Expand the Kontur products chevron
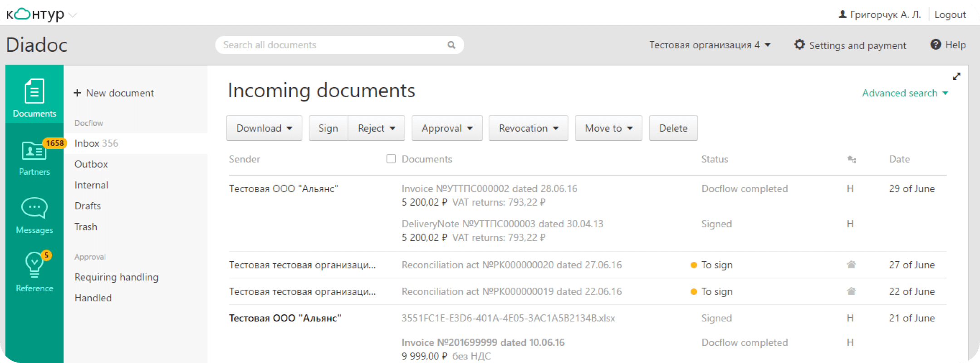Image resolution: width=980 pixels, height=363 pixels. coord(73,15)
